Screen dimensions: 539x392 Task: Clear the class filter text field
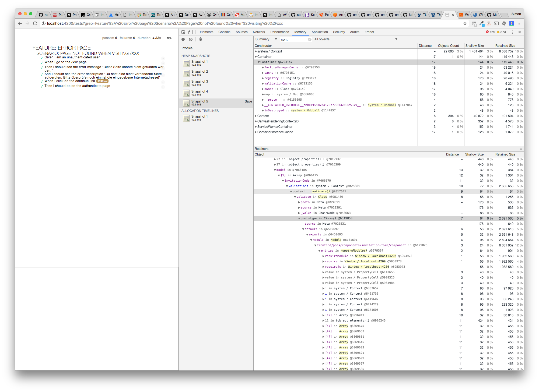pyautogui.click(x=310, y=39)
